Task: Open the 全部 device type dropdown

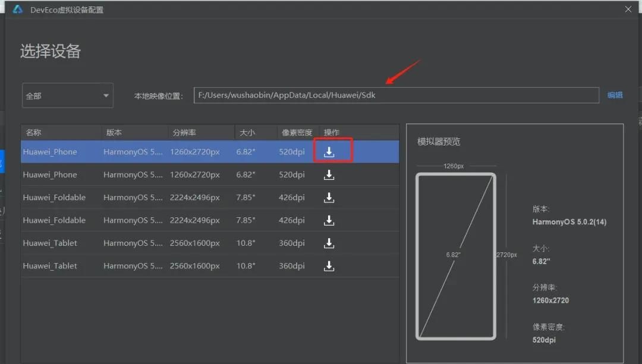Action: (x=67, y=96)
